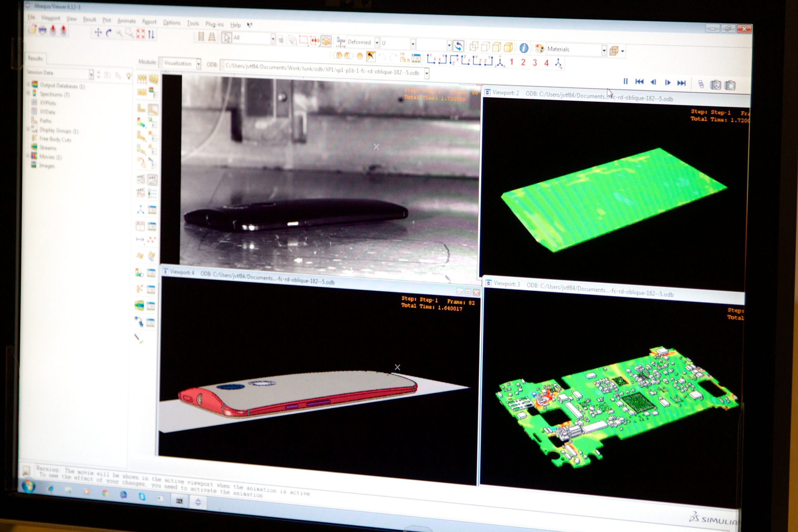Pause the animation playback
The image size is (798, 532).
click(x=626, y=81)
